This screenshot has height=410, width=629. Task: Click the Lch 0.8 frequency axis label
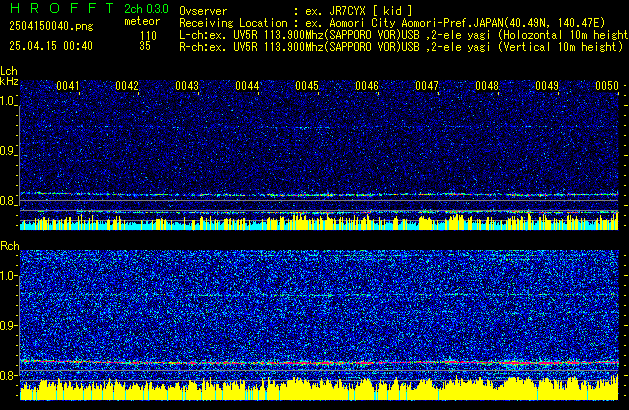pyautogui.click(x=8, y=201)
